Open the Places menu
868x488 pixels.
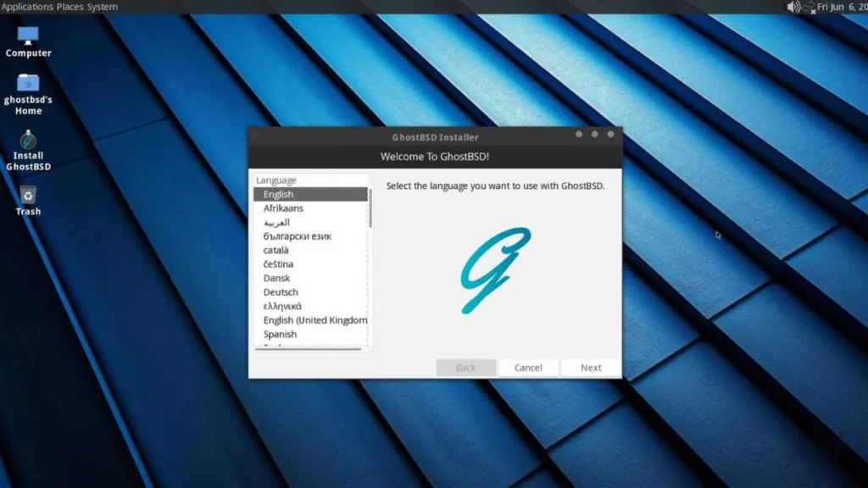pos(70,7)
